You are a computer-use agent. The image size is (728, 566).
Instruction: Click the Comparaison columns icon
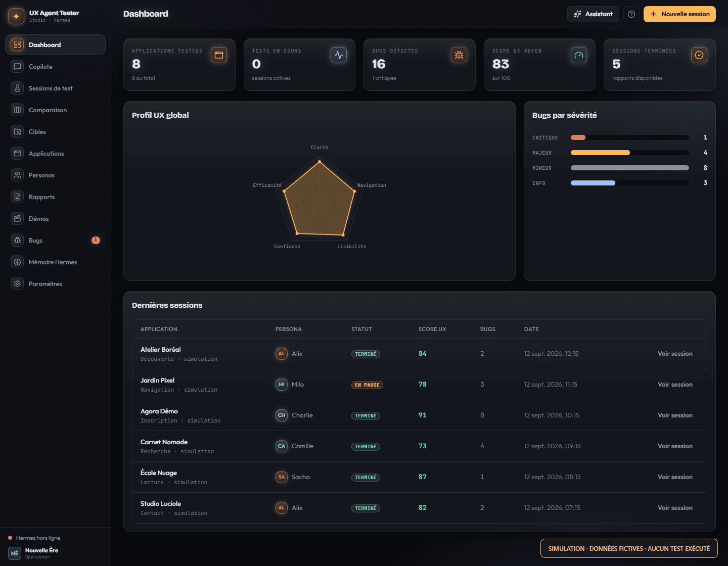tap(17, 110)
